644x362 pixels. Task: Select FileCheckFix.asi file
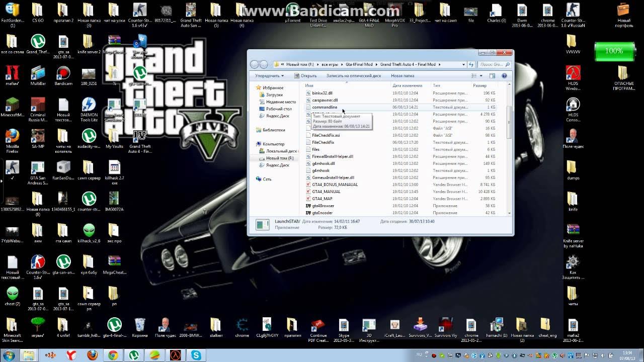click(x=326, y=135)
